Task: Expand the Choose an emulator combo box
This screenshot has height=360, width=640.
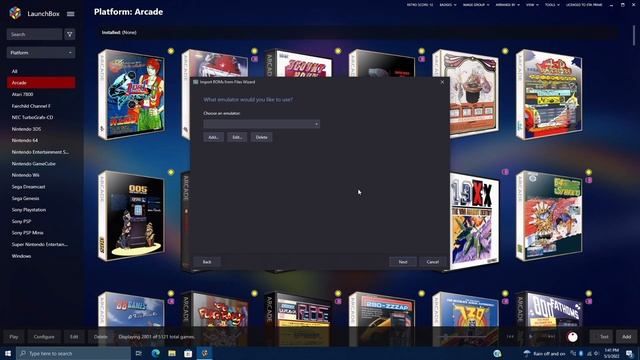Action: [x=262, y=124]
